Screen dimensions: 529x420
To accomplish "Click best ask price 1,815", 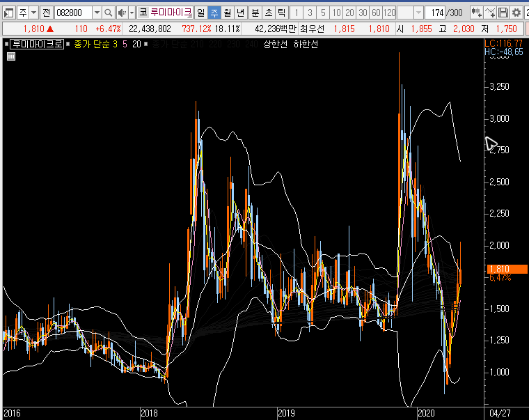I will pyautogui.click(x=344, y=29).
